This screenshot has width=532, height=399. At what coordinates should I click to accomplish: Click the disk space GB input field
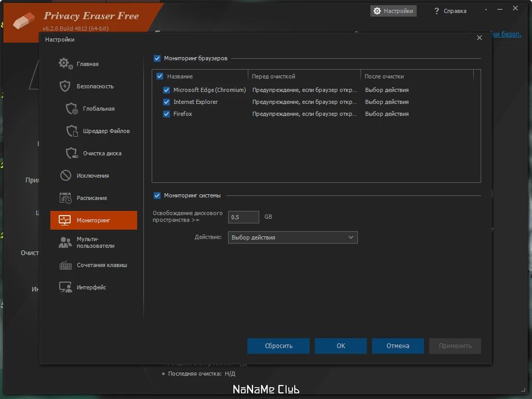point(244,217)
